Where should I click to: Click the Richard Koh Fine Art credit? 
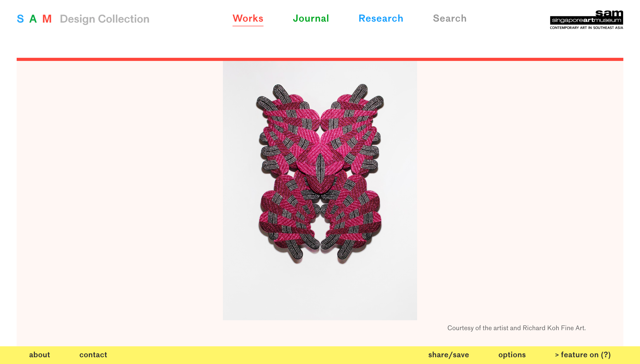[554, 328]
